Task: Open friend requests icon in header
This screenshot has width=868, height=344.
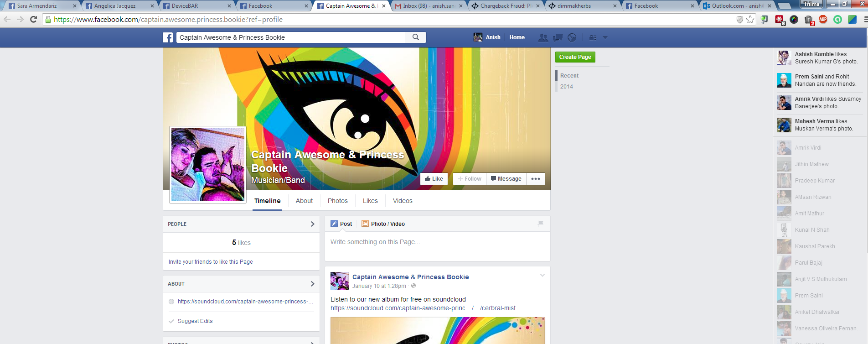Action: [x=543, y=38]
